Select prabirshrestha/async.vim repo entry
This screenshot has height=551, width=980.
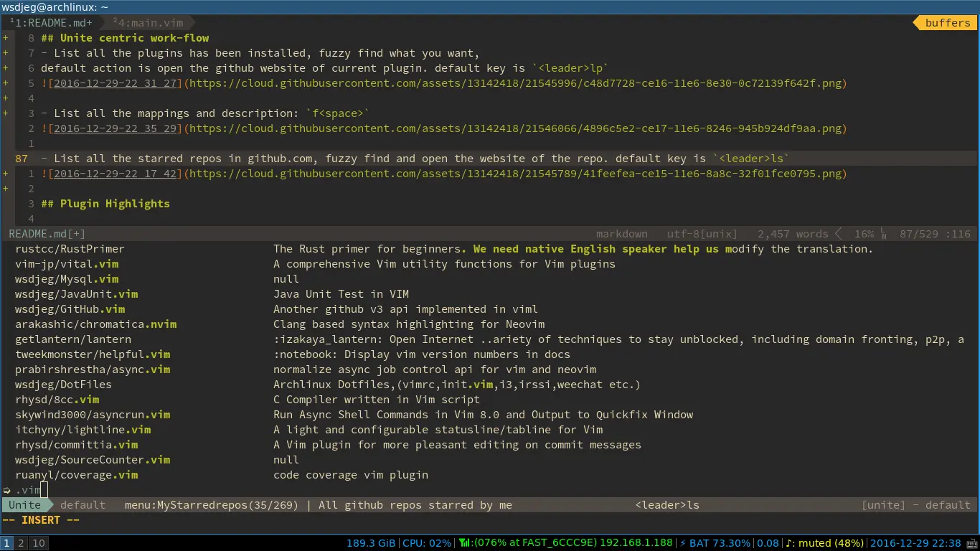click(x=93, y=369)
